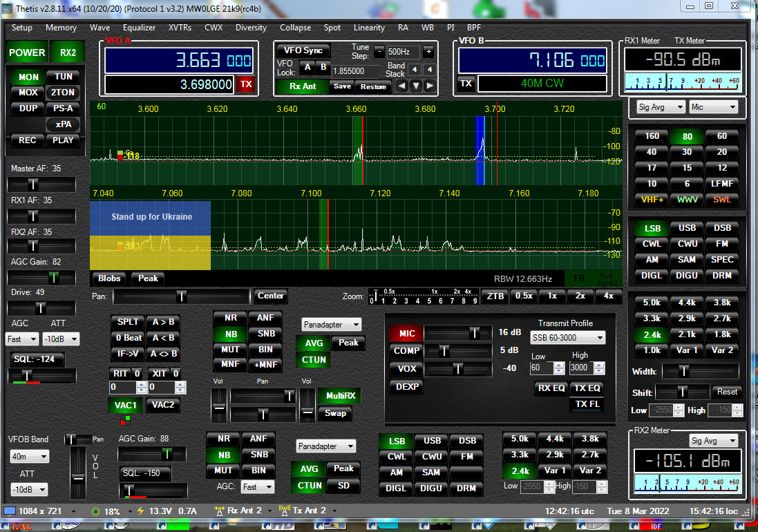Image resolution: width=758 pixels, height=532 pixels.
Task: Select the SPEC mode button
Action: tap(722, 260)
